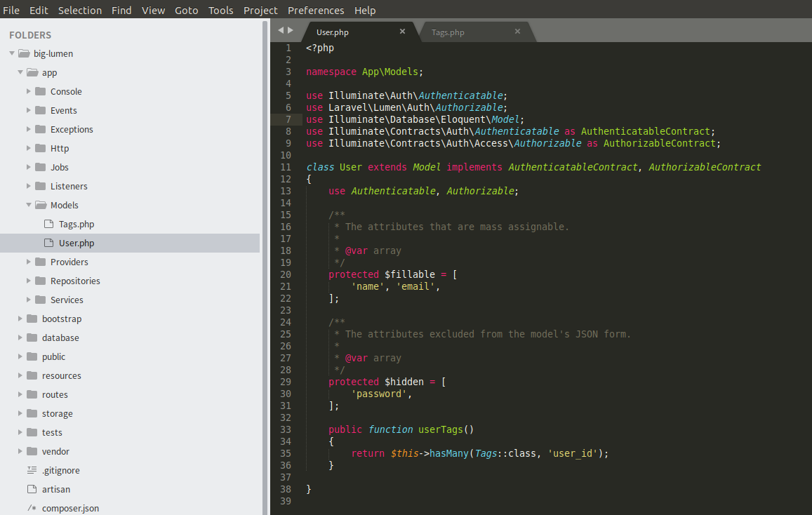Click the '$fillable' variable in code

(x=410, y=274)
